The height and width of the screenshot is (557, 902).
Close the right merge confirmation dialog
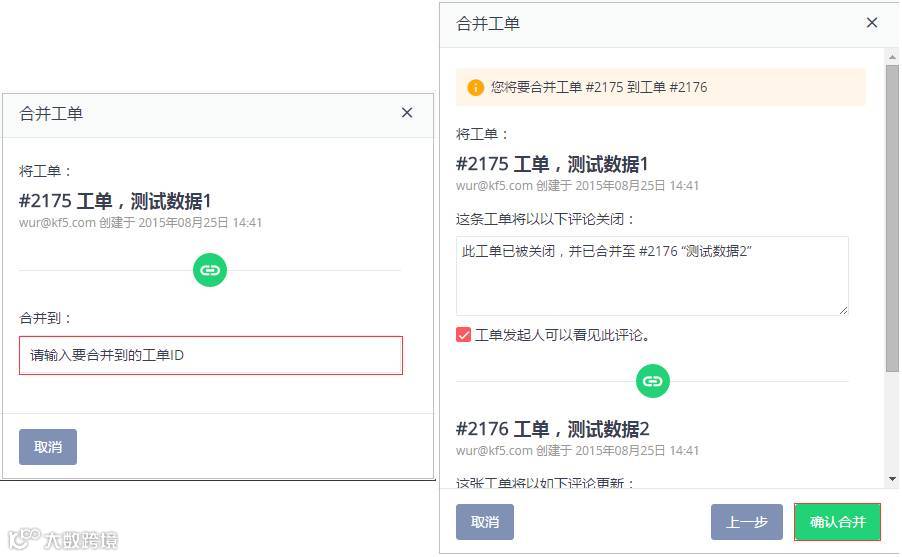(872, 23)
